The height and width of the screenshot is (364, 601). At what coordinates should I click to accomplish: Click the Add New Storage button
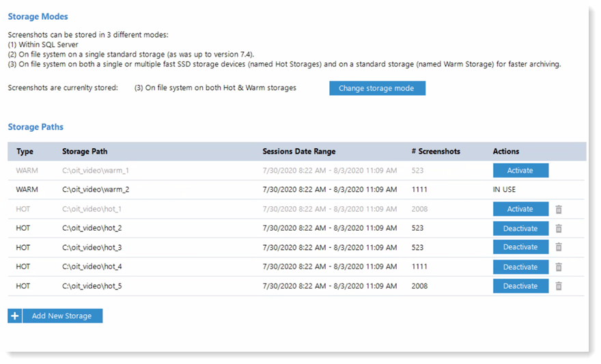[62, 316]
